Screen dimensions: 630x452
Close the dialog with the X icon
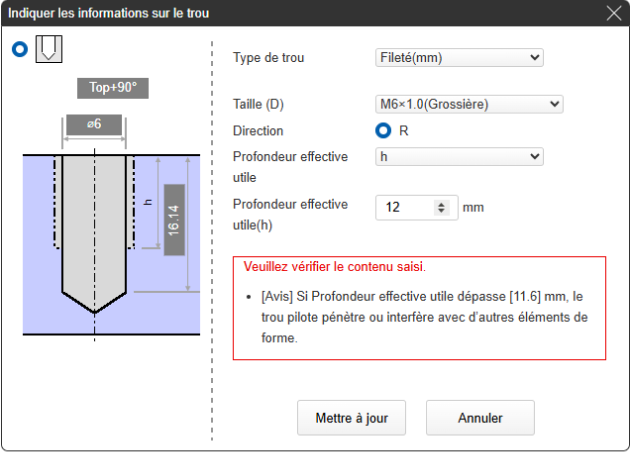(x=613, y=13)
